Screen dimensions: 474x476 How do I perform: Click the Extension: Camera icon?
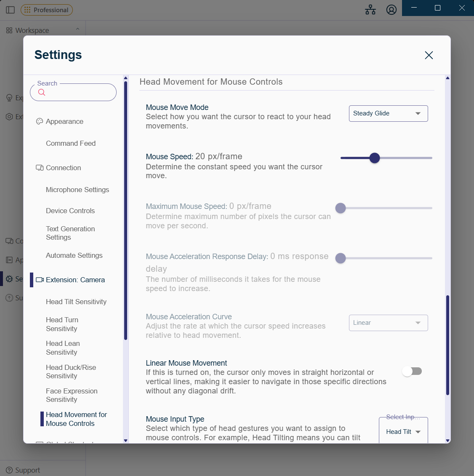pyautogui.click(x=40, y=280)
